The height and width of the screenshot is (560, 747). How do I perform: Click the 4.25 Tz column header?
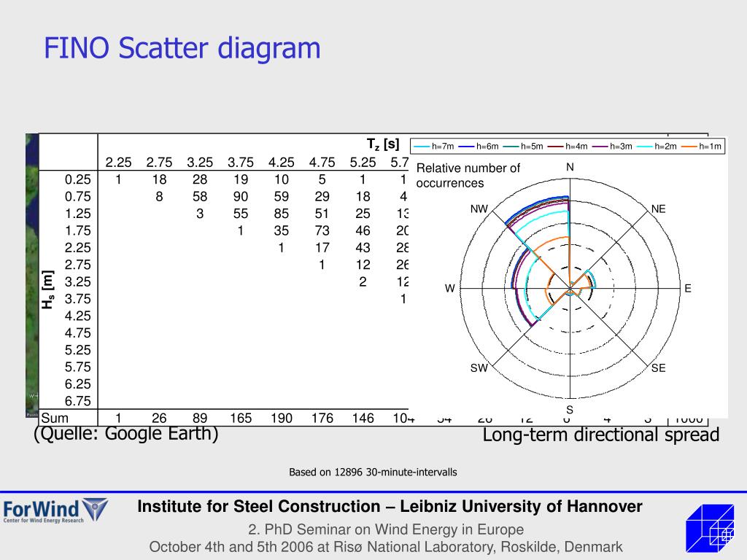coord(281,163)
